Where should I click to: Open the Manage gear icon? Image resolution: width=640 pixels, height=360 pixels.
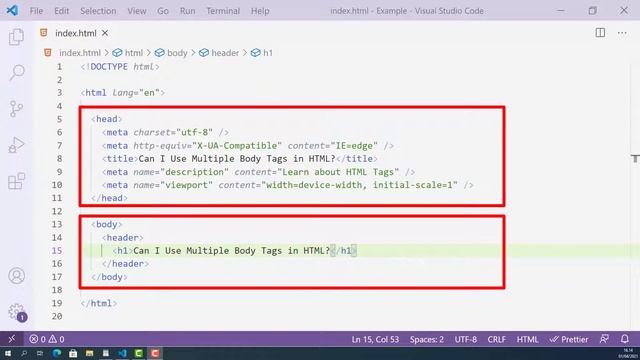pyautogui.click(x=17, y=312)
